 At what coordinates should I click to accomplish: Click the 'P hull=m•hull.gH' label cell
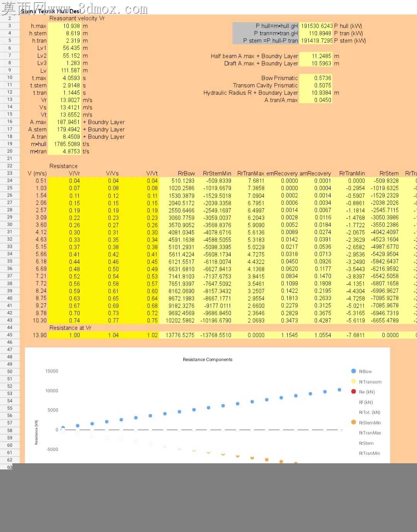(277, 26)
